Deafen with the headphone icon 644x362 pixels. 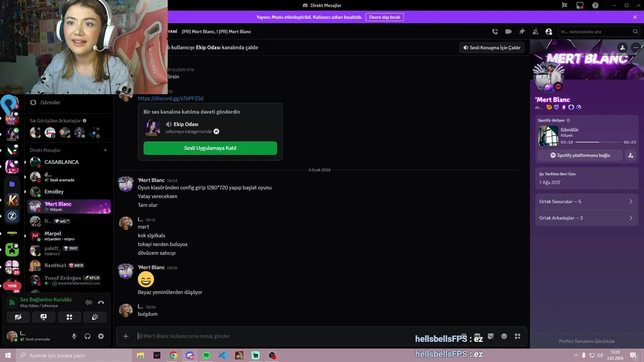(x=88, y=336)
